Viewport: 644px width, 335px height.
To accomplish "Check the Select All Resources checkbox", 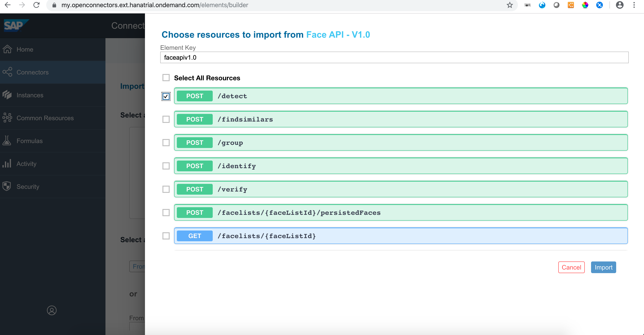I will pos(166,78).
